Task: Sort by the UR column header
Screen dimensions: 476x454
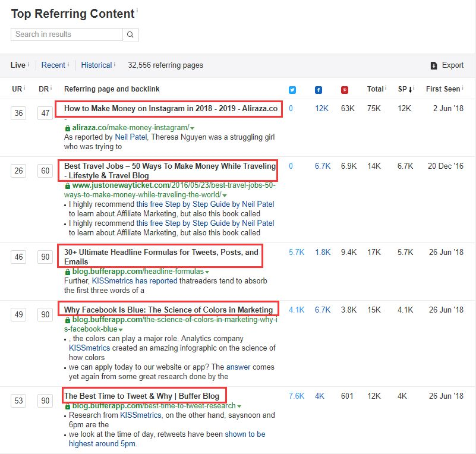Action: [x=17, y=89]
